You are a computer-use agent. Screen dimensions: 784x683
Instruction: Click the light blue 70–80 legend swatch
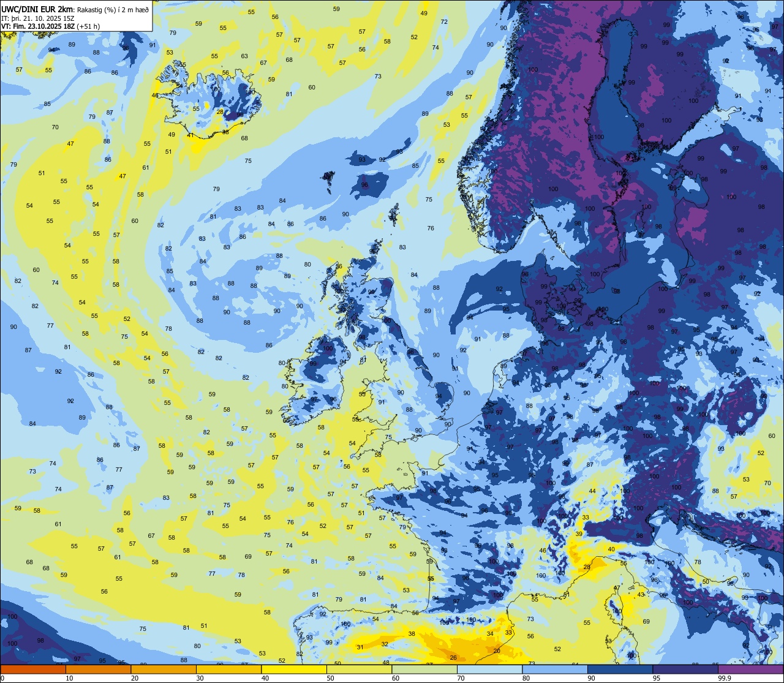(x=489, y=669)
